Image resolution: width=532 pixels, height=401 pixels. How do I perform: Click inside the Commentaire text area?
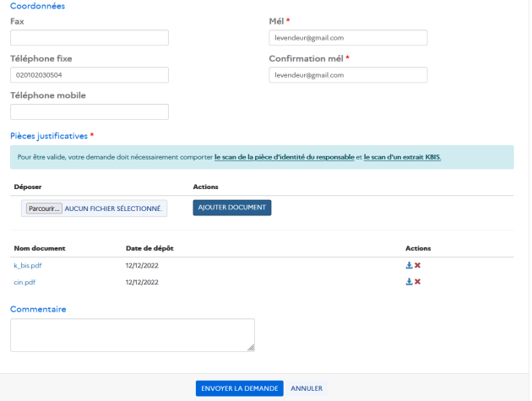[x=132, y=334]
